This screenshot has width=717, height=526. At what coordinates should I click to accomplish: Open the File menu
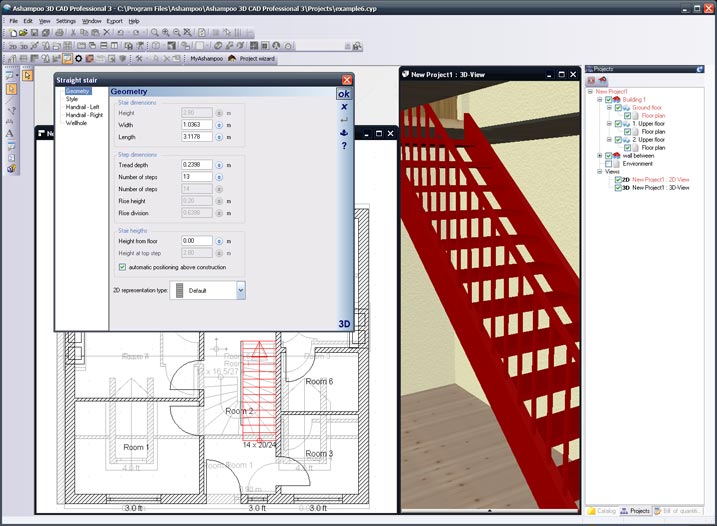point(14,21)
